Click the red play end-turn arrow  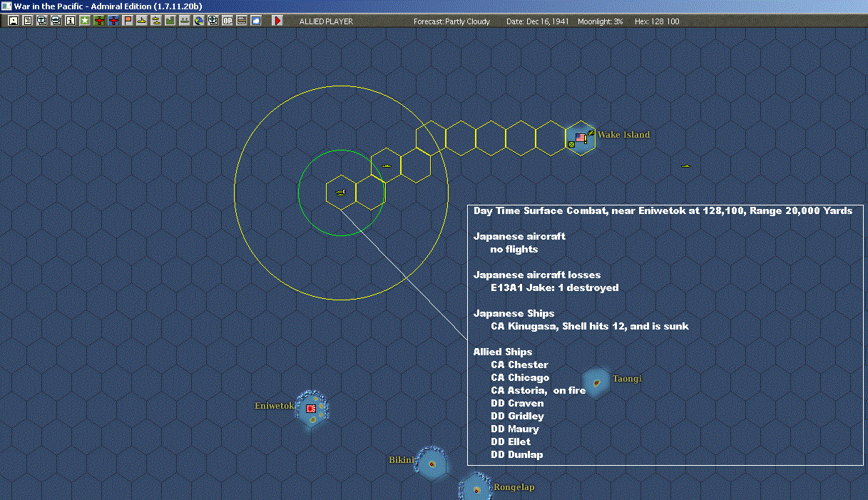coord(277,21)
